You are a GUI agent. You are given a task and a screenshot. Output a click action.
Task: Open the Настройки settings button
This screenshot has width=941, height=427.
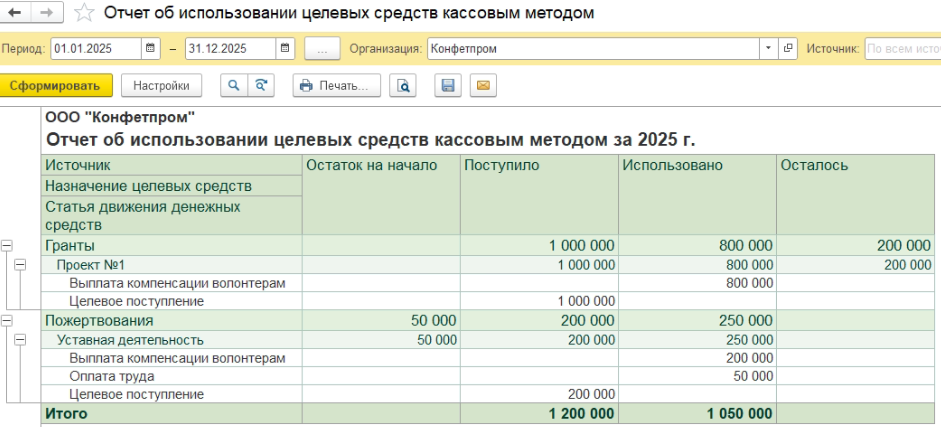(x=161, y=86)
